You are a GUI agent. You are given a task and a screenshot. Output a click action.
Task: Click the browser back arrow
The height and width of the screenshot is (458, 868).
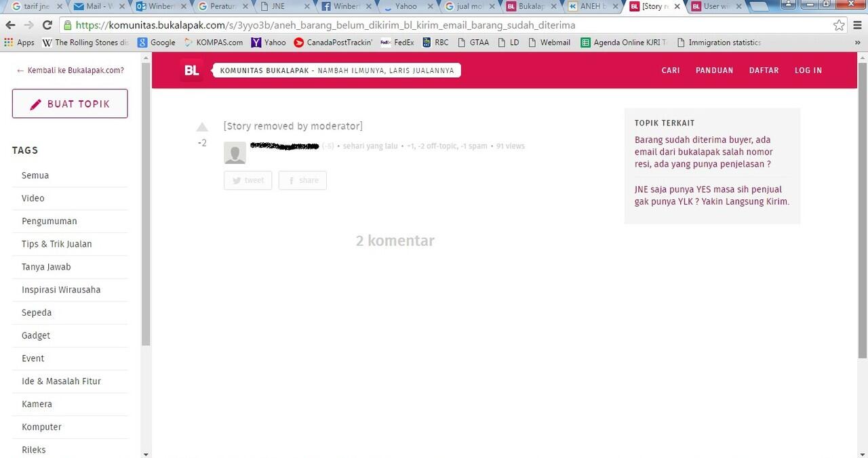[10, 25]
